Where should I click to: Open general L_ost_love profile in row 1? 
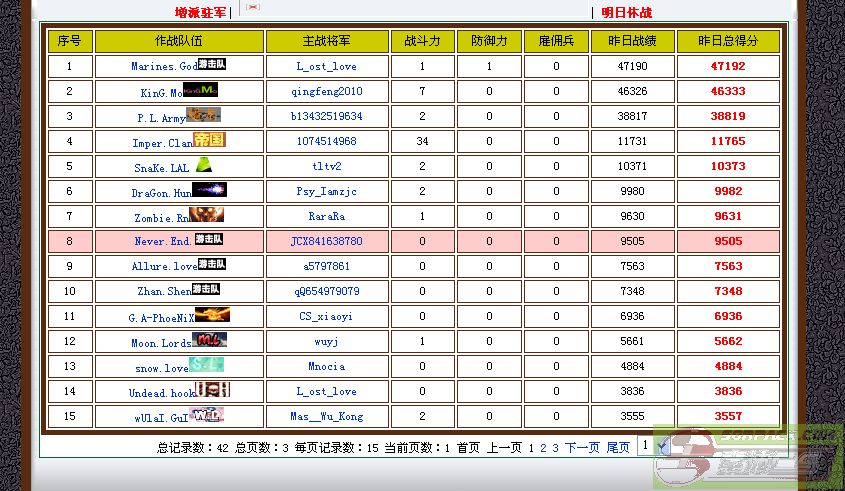pyautogui.click(x=327, y=66)
